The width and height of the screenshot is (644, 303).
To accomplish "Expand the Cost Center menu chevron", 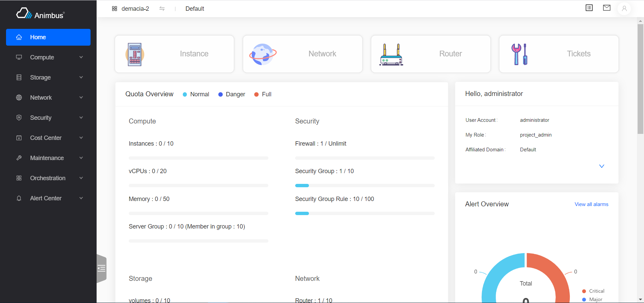I will tap(81, 138).
